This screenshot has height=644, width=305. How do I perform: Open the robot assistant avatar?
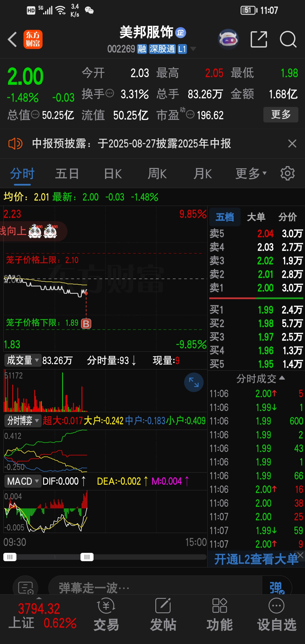click(228, 39)
